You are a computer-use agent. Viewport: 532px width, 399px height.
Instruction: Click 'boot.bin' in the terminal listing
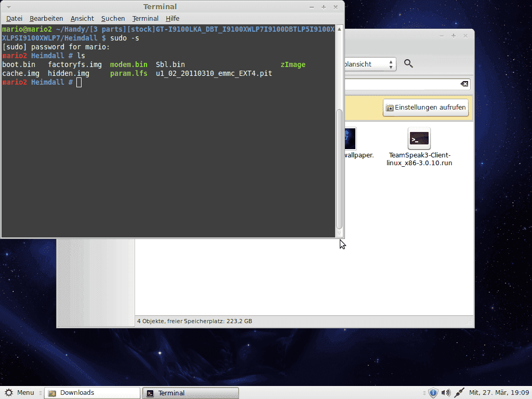tap(19, 64)
